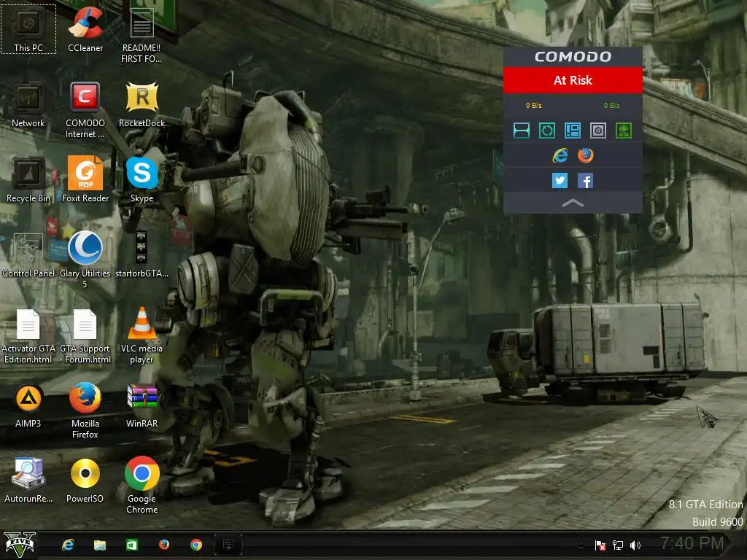This screenshot has width=747, height=560.
Task: Collapse the COMODO widget with up chevron
Action: coord(573,203)
